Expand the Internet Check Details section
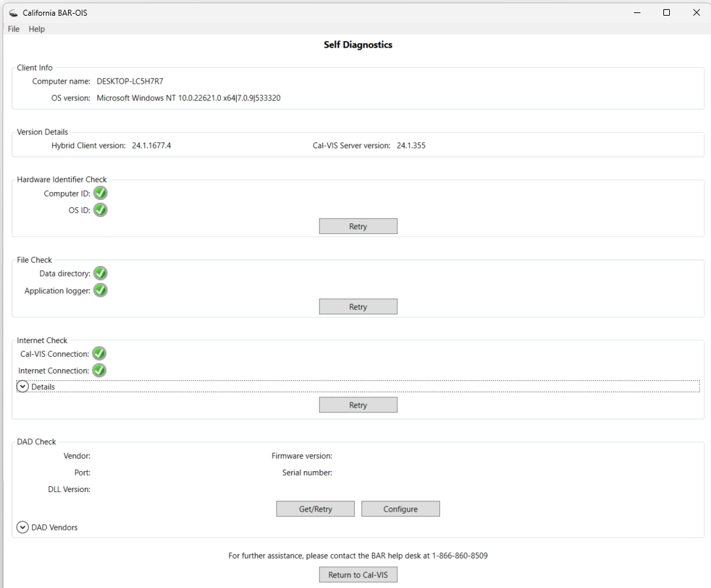The height and width of the screenshot is (588, 711). (x=23, y=387)
